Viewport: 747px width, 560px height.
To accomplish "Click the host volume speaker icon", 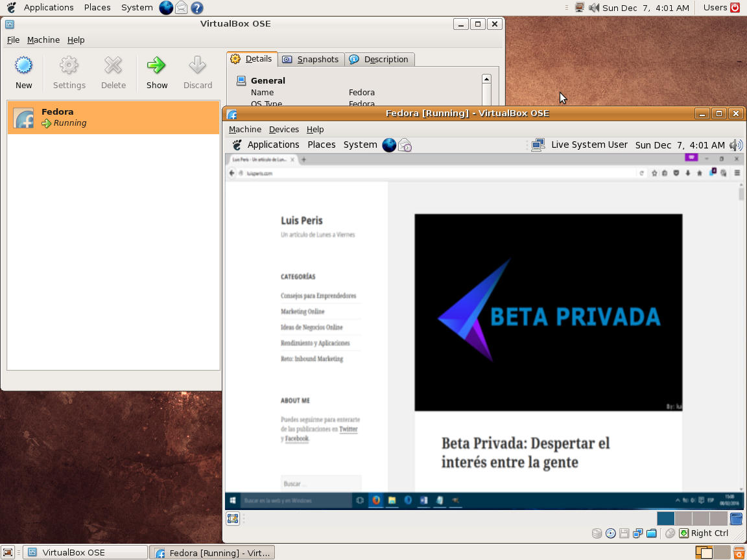I will coord(593,8).
